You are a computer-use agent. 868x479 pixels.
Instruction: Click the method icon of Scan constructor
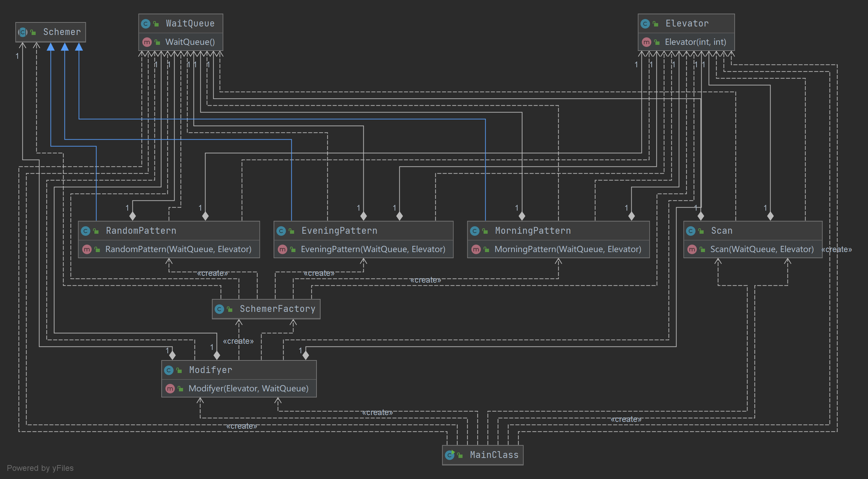(692, 249)
